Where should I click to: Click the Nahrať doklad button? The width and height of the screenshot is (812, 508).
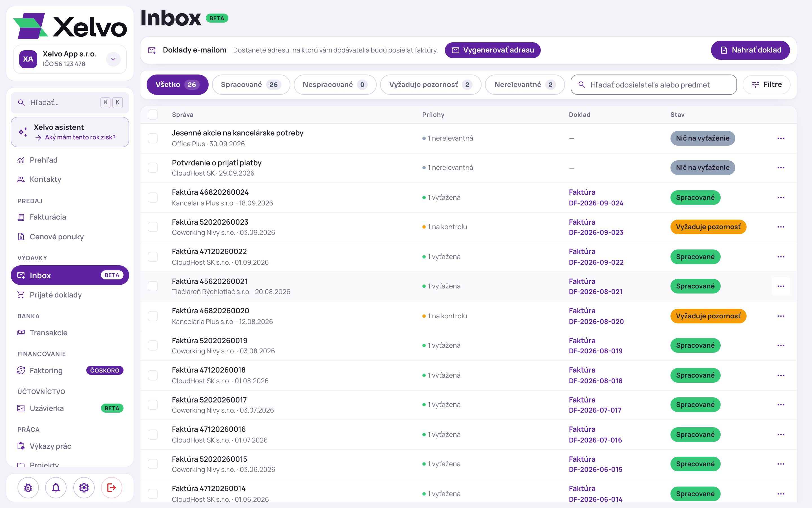click(750, 50)
